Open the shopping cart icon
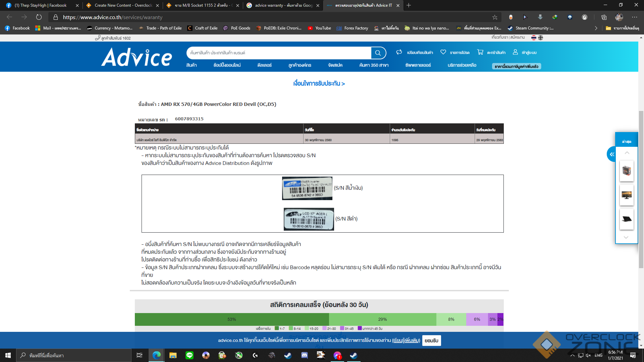Viewport: 644px width, 362px height. (x=480, y=52)
